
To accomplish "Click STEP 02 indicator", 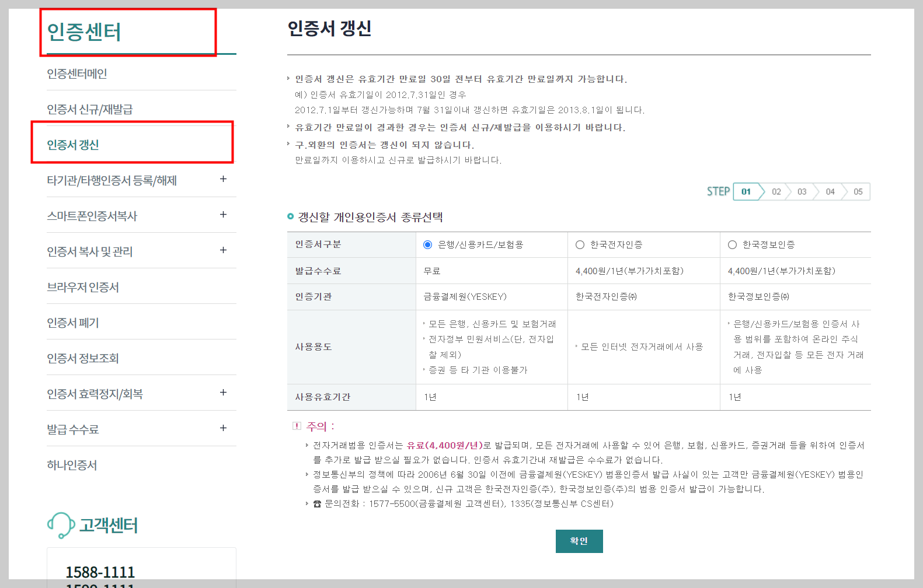I will [776, 191].
